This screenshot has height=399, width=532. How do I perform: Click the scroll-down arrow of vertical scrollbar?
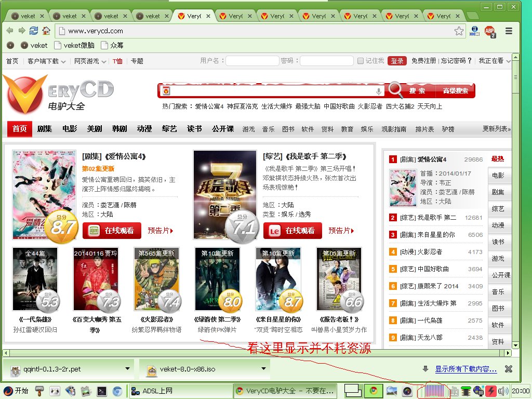click(515, 345)
